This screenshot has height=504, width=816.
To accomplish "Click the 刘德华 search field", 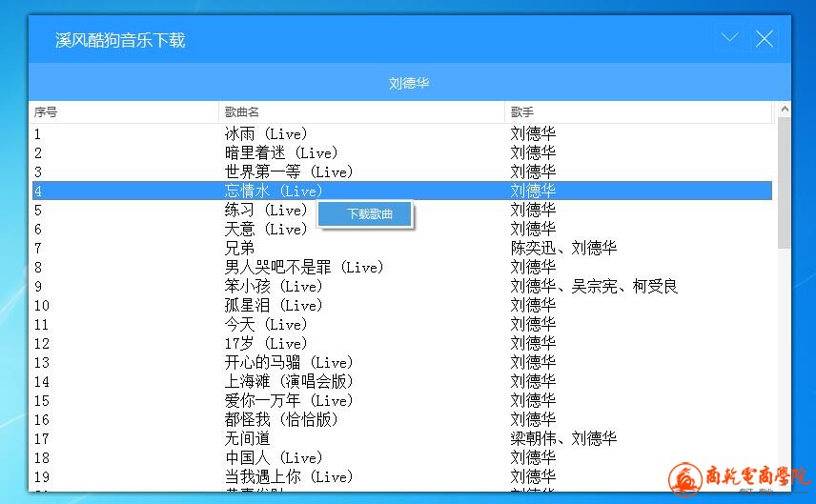I will [409, 83].
